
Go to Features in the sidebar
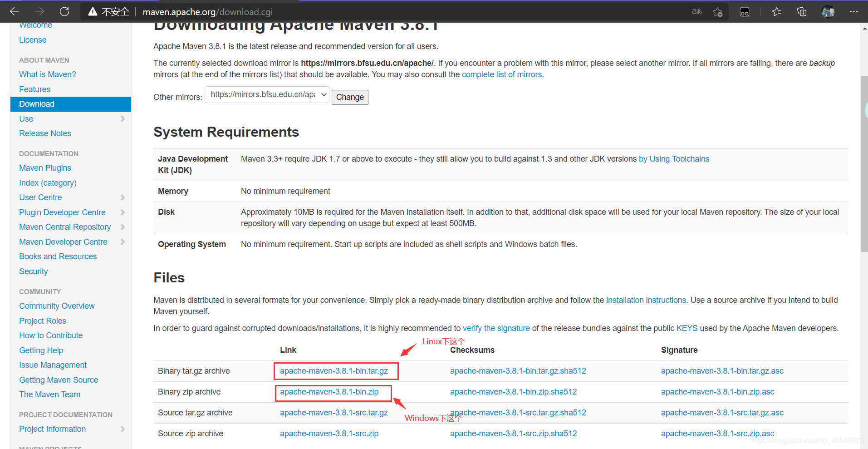pos(34,89)
